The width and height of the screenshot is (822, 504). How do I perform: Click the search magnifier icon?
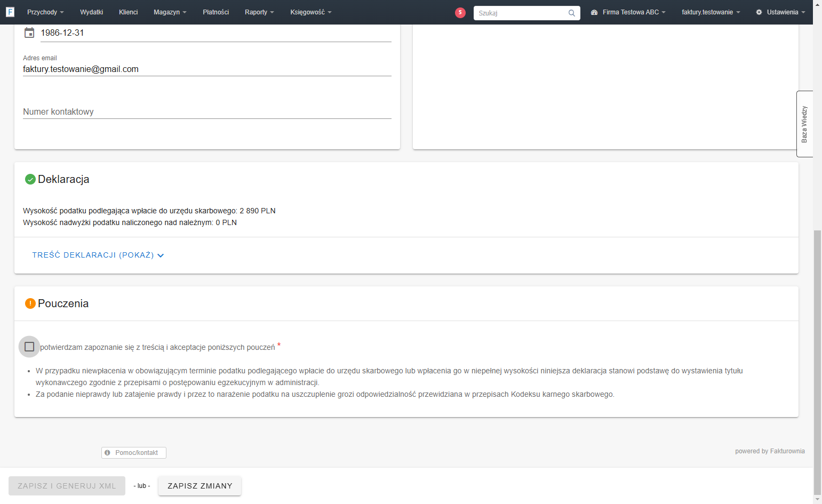[x=572, y=13]
